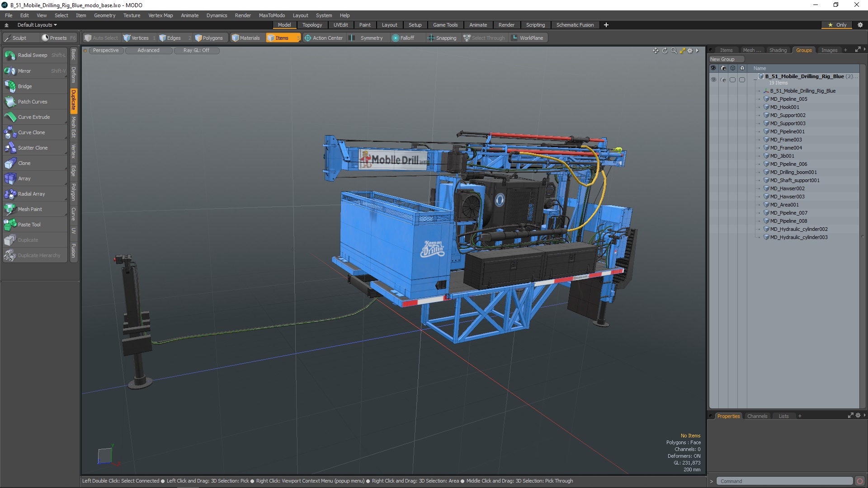The height and width of the screenshot is (488, 868).
Task: Open the Geometry menu
Action: tap(104, 15)
